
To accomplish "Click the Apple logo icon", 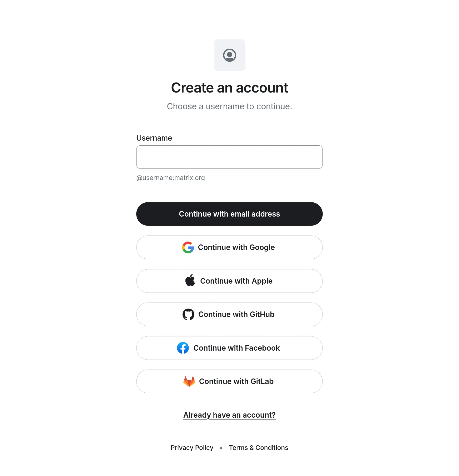I will [x=190, y=280].
